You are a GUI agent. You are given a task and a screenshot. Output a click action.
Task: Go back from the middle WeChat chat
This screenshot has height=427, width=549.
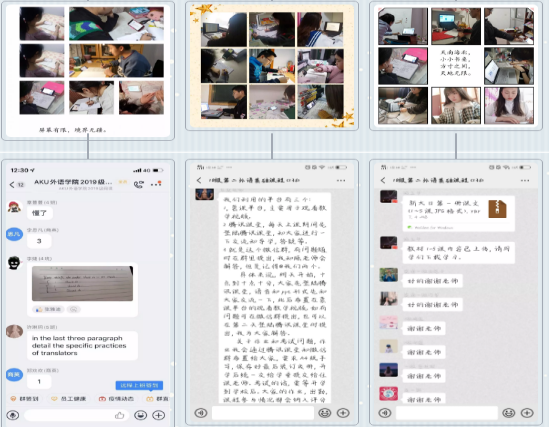pos(199,180)
